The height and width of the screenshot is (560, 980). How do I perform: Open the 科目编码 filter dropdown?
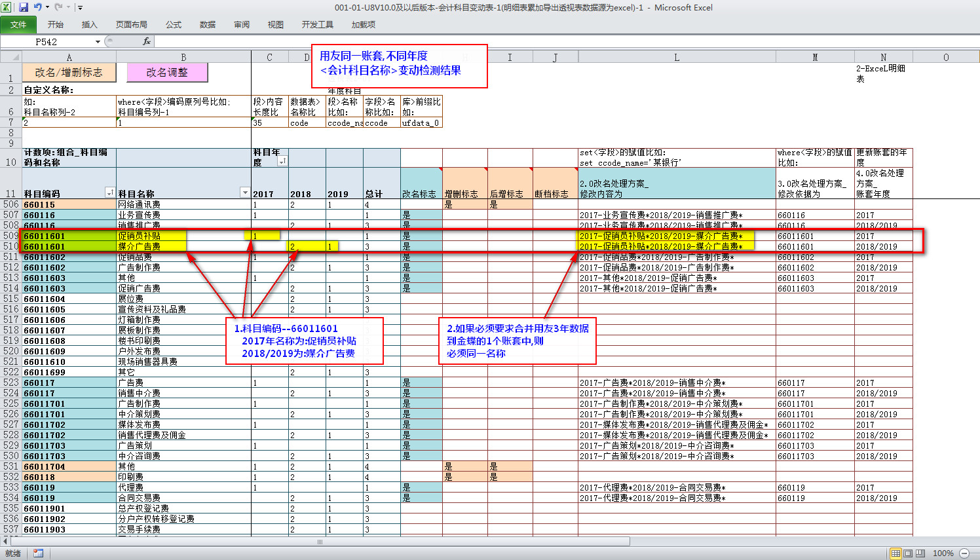[x=109, y=193]
